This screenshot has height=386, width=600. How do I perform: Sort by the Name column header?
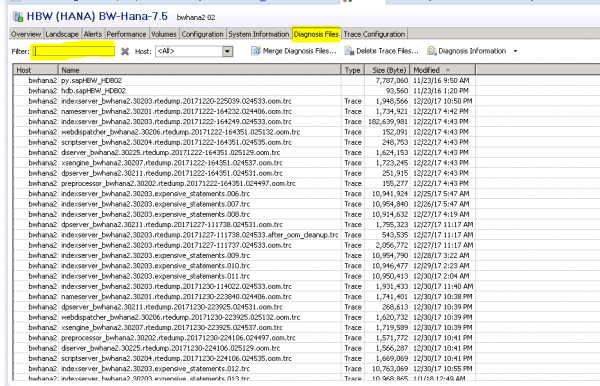pyautogui.click(x=199, y=70)
